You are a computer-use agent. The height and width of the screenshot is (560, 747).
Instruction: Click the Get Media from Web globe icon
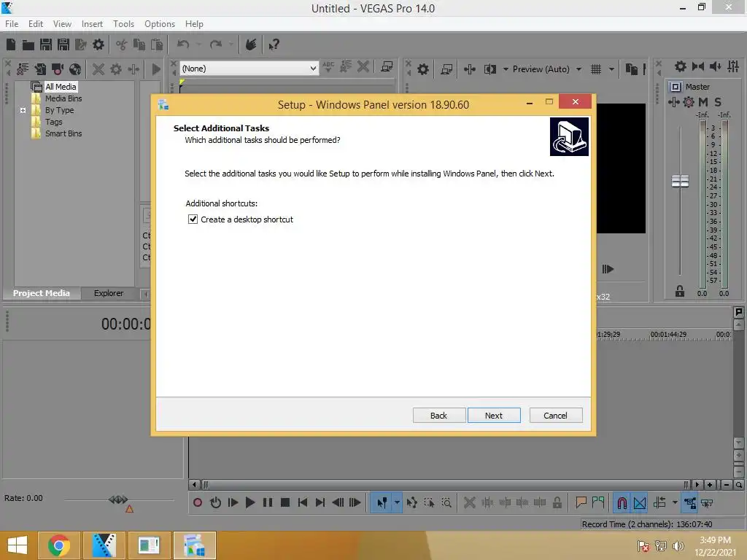(75, 69)
